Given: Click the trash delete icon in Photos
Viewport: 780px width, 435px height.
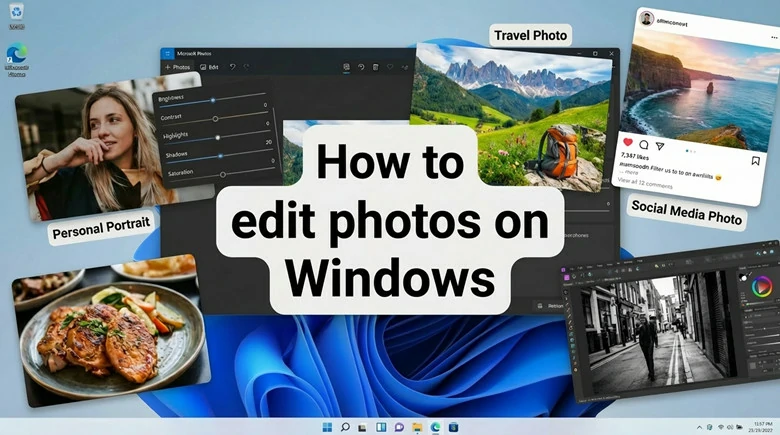Looking at the screenshot, I should (x=376, y=67).
